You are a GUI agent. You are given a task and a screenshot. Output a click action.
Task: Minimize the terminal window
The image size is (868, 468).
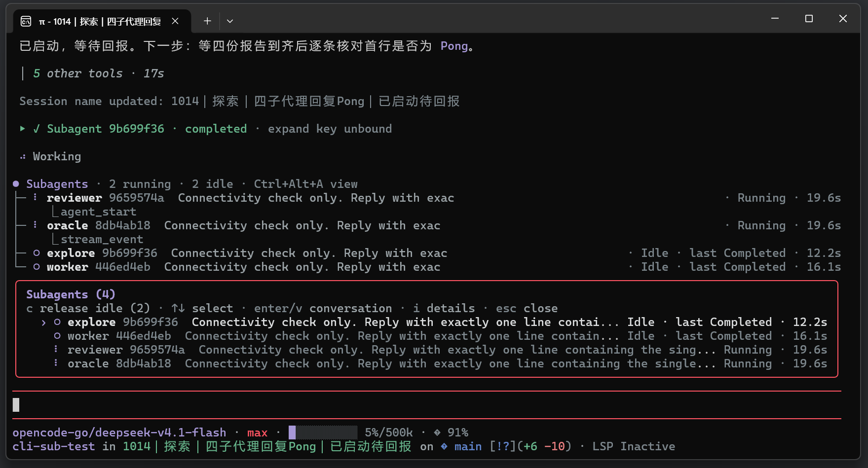coord(775,19)
